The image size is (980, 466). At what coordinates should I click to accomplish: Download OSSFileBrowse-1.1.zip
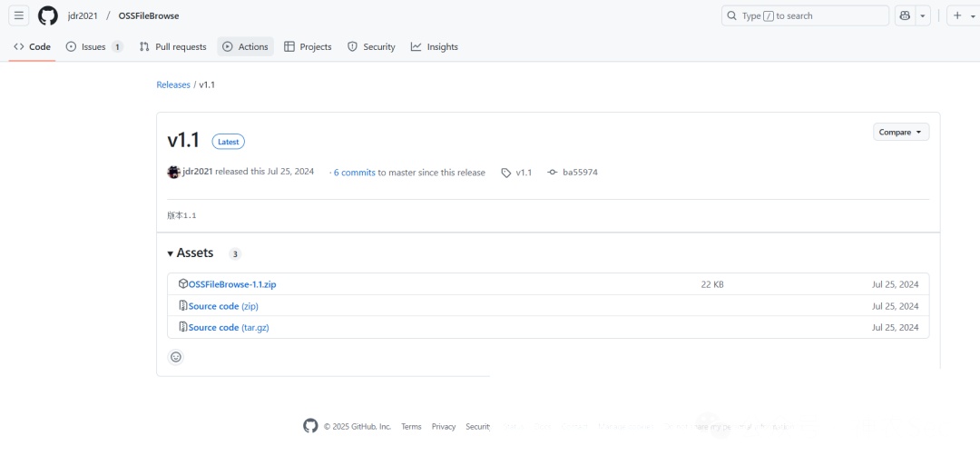(x=232, y=284)
